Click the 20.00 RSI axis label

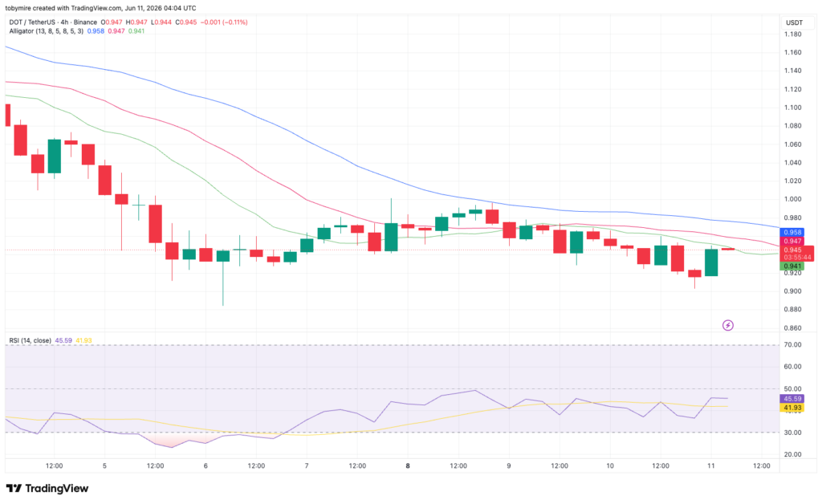[792, 454]
